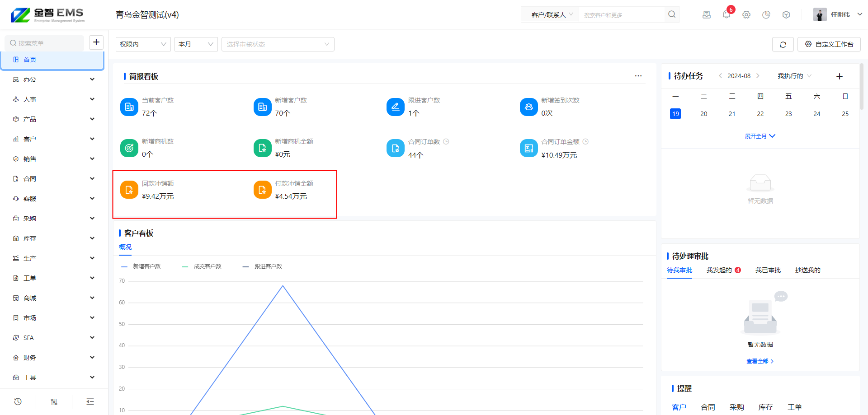Open the sliders settings icon in sidebar footer
This screenshot has height=415, width=868.
coord(54,401)
